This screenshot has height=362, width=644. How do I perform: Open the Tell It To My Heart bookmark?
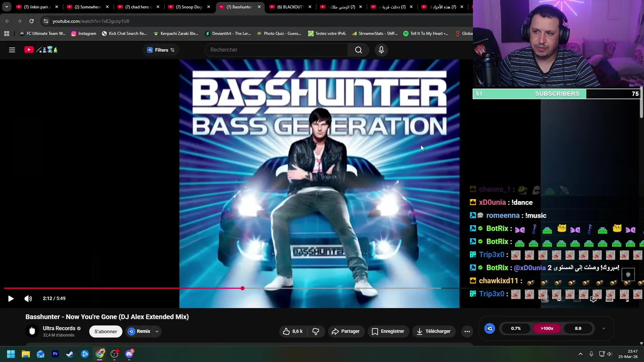426,34
